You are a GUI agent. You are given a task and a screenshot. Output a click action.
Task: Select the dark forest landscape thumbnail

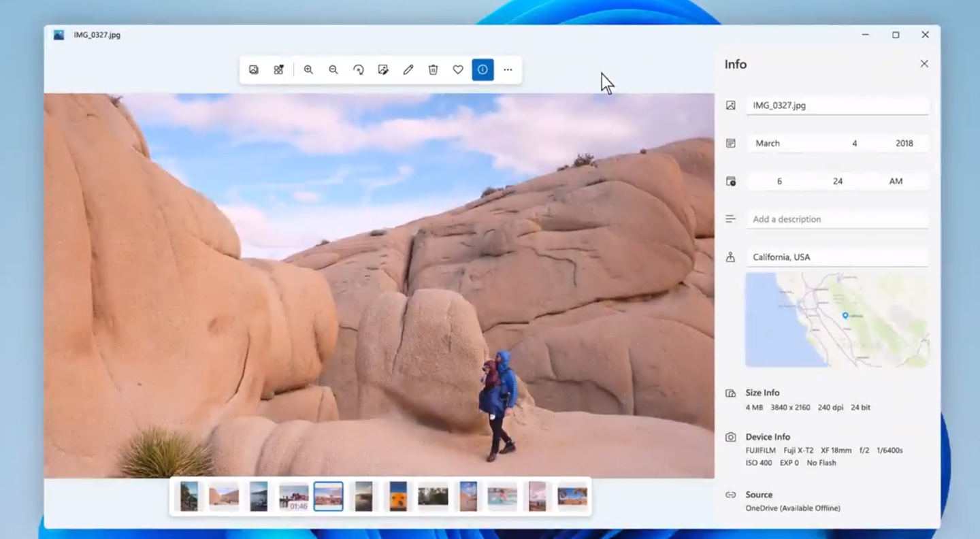click(433, 497)
